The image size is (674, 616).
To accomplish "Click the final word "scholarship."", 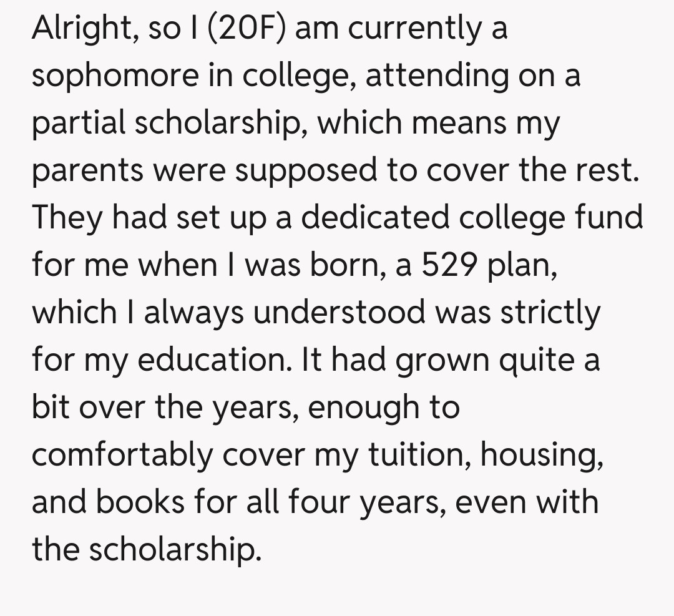I will pyautogui.click(x=173, y=549).
